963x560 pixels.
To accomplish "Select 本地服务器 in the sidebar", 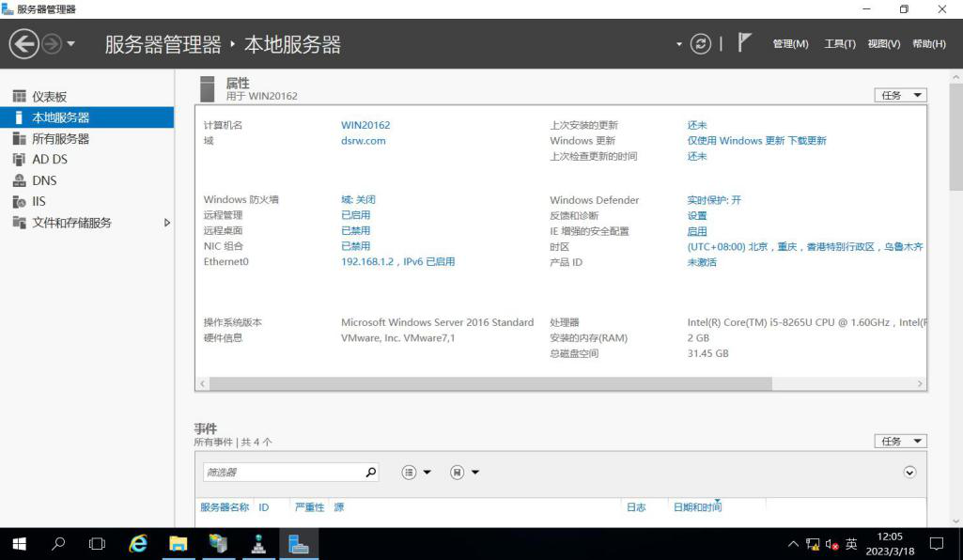I will [x=86, y=117].
